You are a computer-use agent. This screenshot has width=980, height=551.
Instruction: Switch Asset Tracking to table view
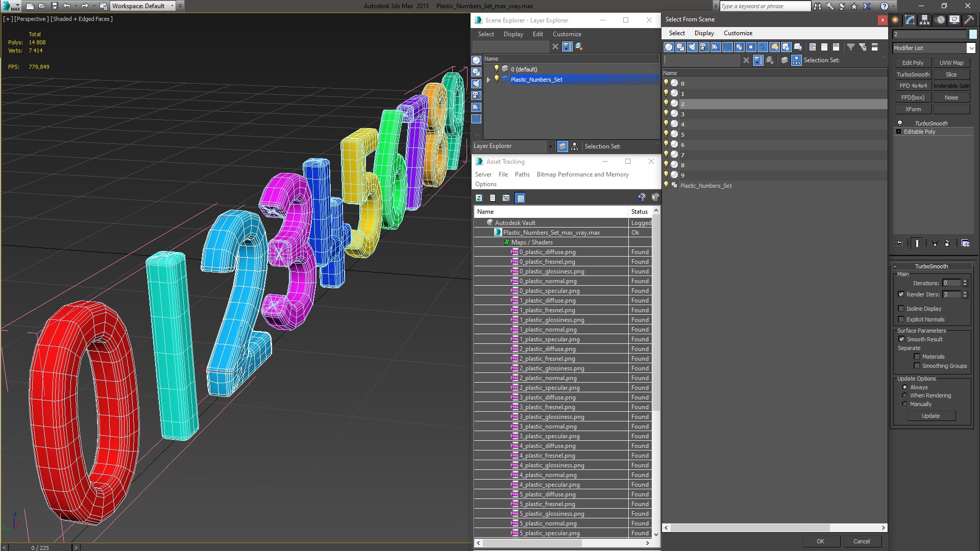[520, 198]
